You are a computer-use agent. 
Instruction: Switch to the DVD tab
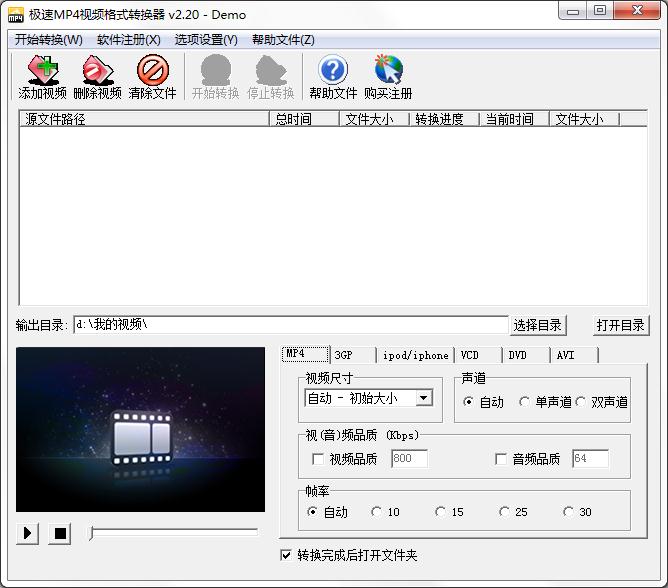[x=526, y=355]
